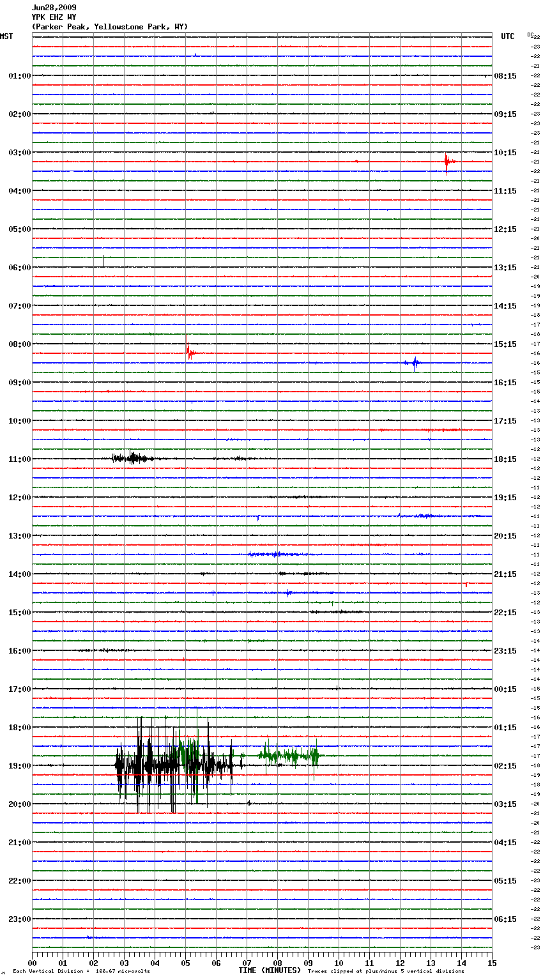Click the vertical division microvolts scale note
Screen dimensions: 543x980
coord(81,971)
